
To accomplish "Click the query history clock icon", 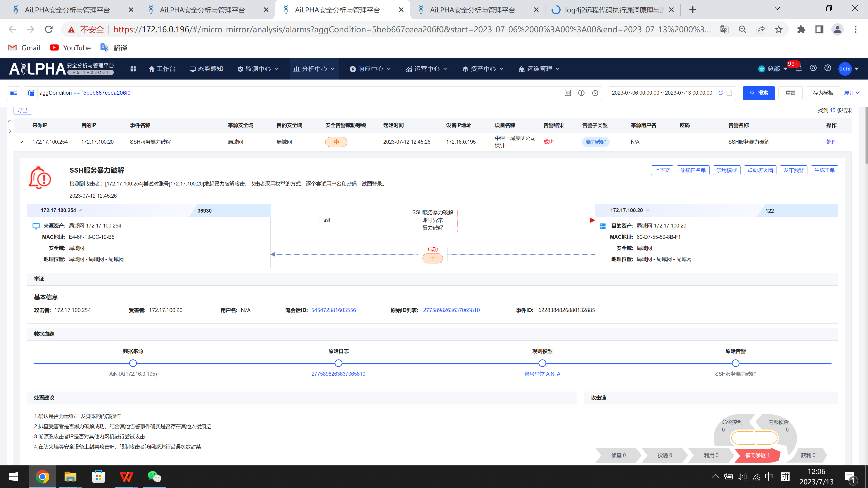I will point(595,93).
